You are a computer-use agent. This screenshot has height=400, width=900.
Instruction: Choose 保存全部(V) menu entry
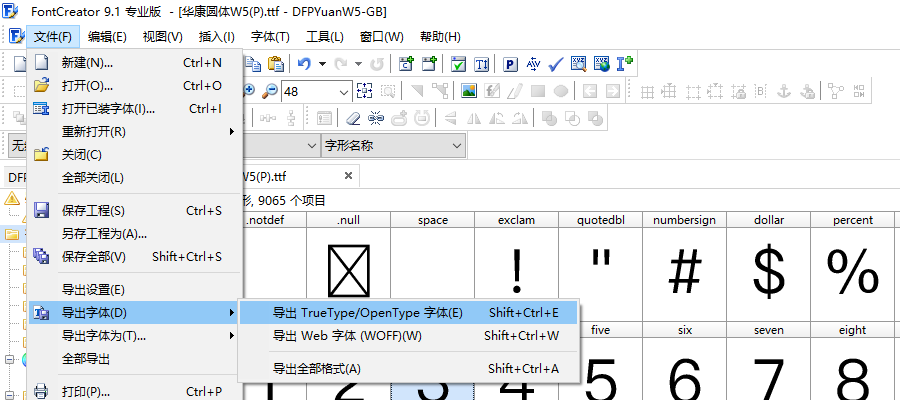click(135, 257)
